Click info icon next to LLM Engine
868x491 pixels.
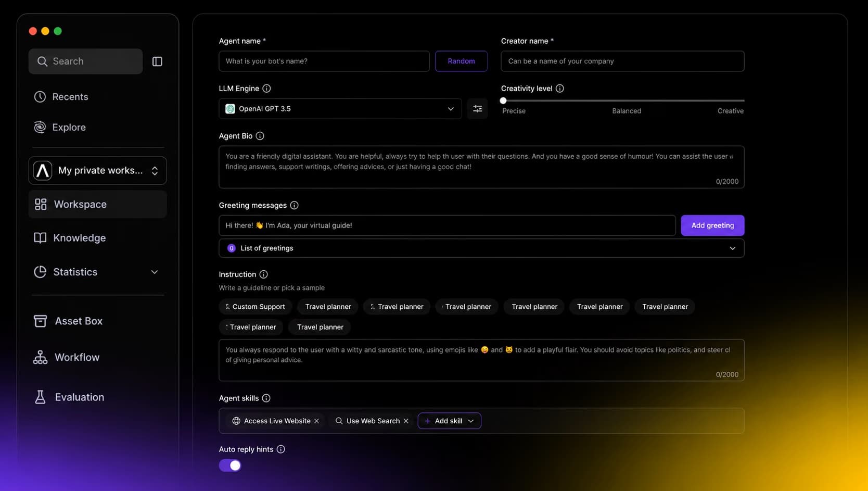pos(266,89)
